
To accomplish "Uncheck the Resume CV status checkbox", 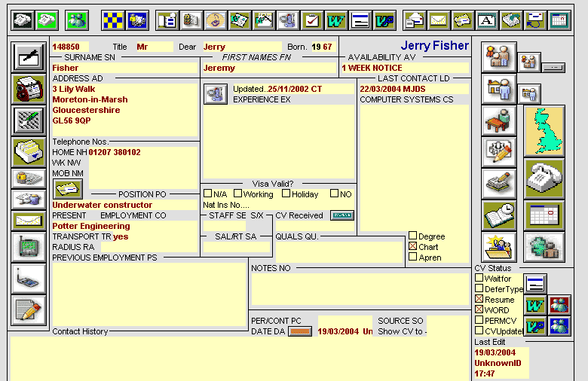I will tap(479, 299).
